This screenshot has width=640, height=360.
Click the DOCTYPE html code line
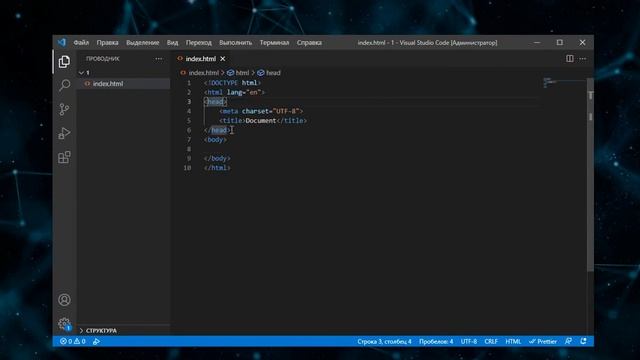232,83
